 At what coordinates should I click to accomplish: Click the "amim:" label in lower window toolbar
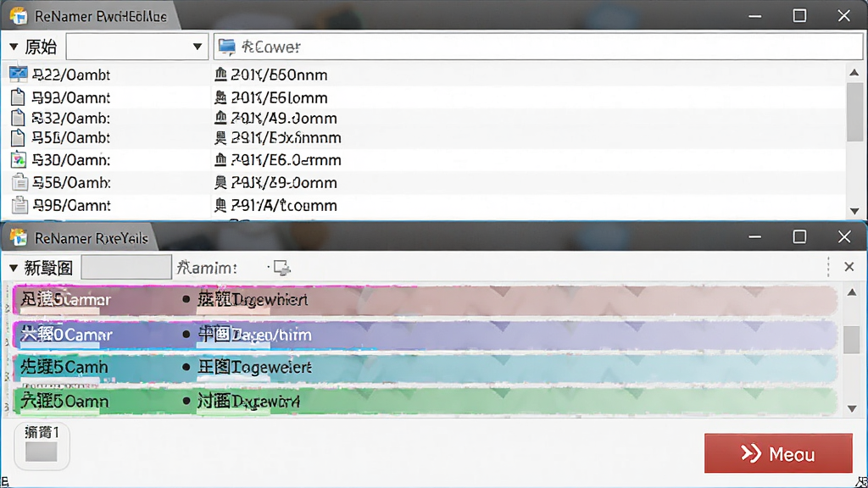[207, 269]
